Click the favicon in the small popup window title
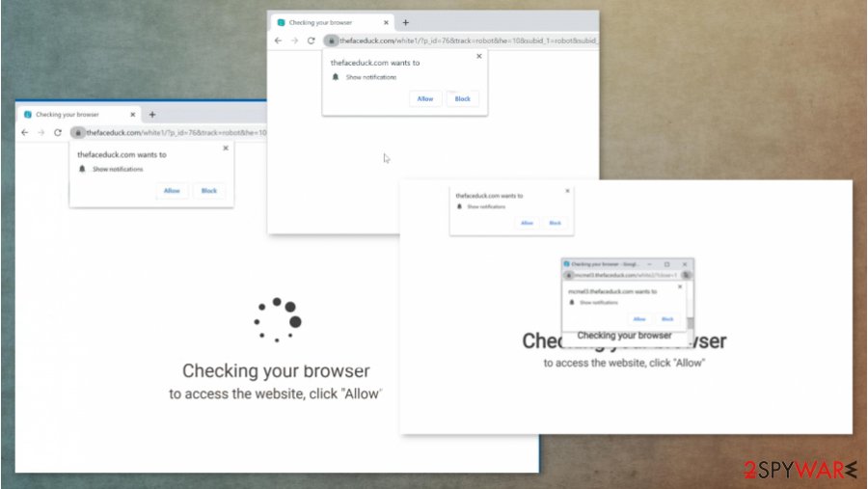Viewport: 868px width, 489px height. pos(566,264)
